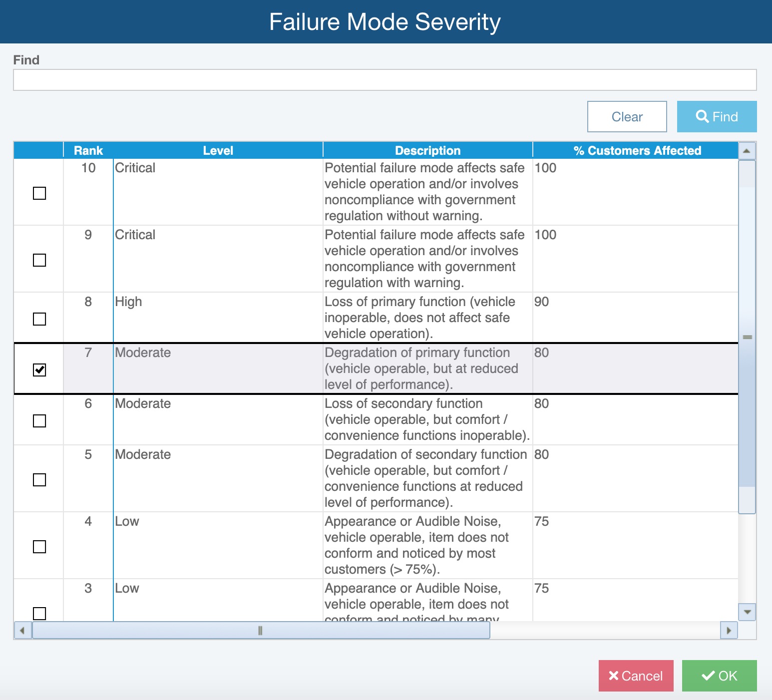This screenshot has width=772, height=700.
Task: Check the Rank 5 Moderate row box
Action: (x=39, y=480)
